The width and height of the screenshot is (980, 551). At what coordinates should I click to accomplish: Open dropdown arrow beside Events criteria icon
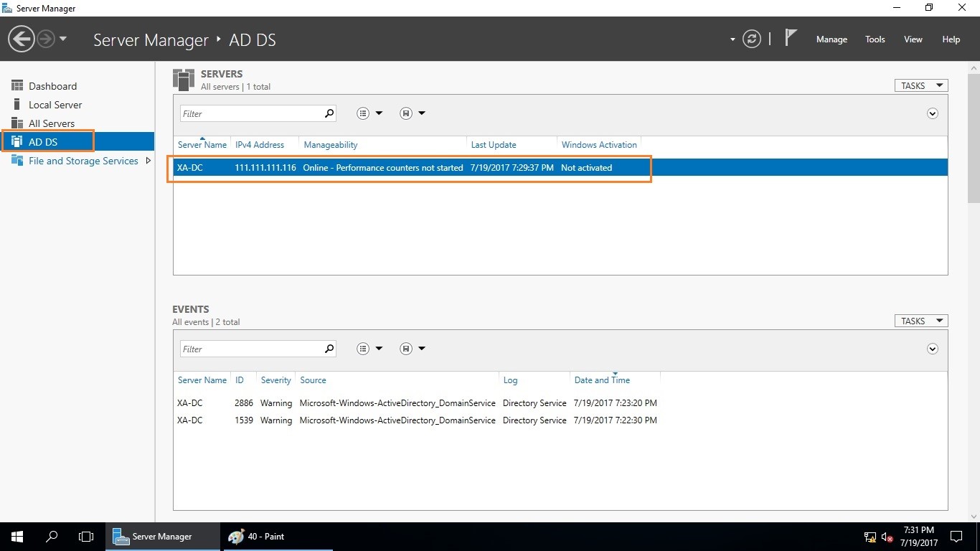(380, 349)
